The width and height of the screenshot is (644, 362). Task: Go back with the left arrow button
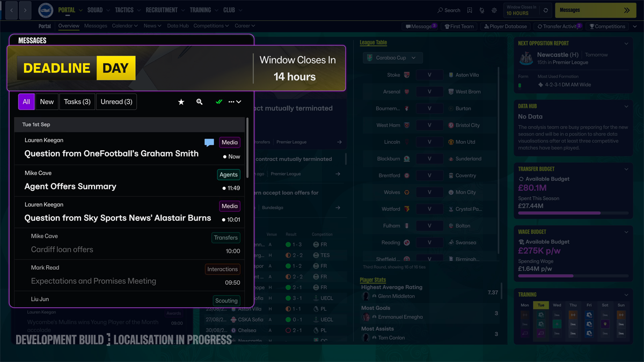pos(12,10)
